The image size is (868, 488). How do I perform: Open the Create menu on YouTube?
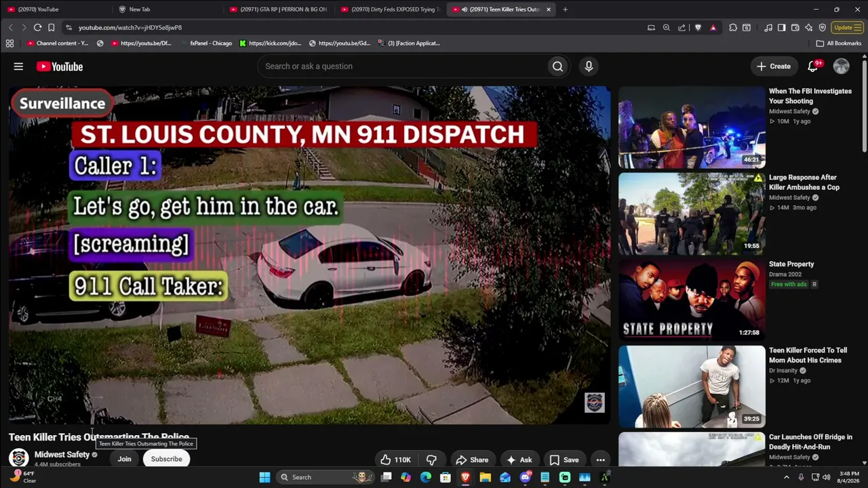point(774,66)
